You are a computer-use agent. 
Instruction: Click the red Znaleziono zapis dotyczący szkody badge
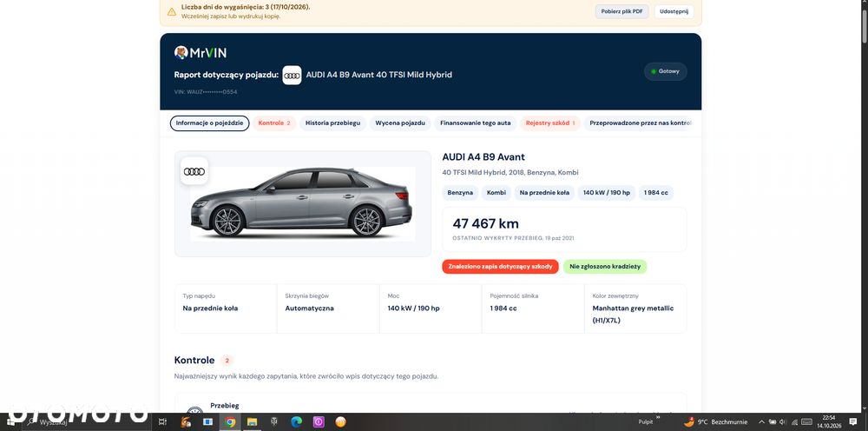(x=501, y=267)
